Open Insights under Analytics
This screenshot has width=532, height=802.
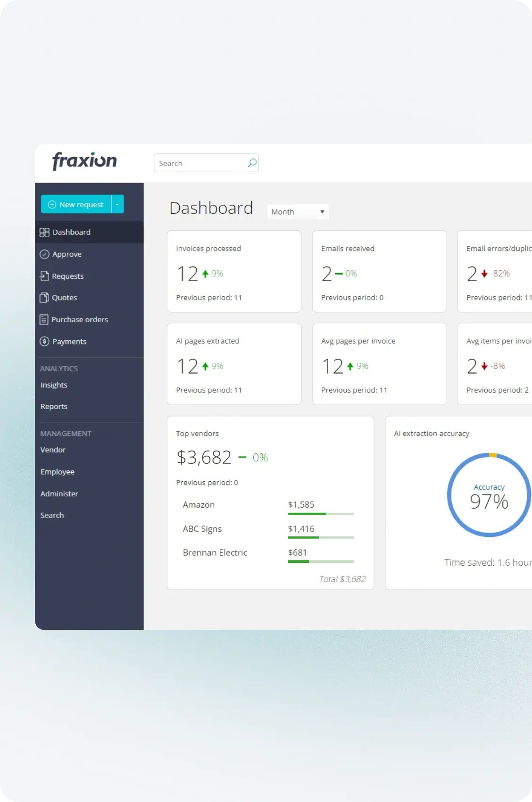click(x=54, y=385)
